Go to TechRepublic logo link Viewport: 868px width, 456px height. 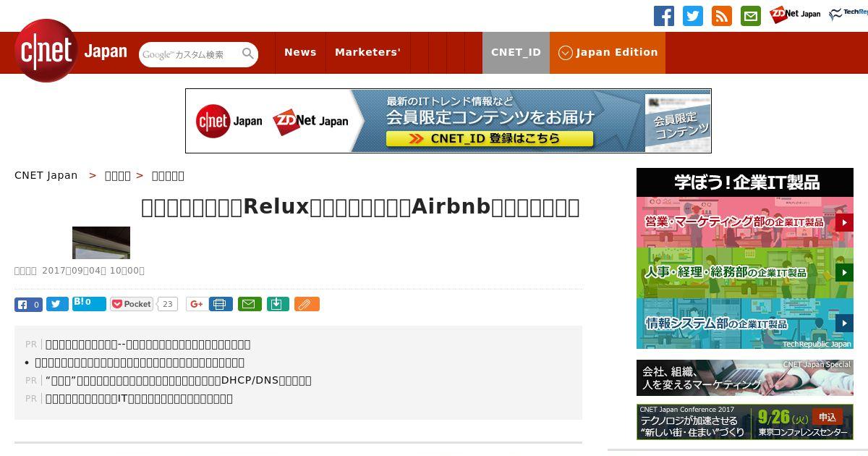coord(848,14)
